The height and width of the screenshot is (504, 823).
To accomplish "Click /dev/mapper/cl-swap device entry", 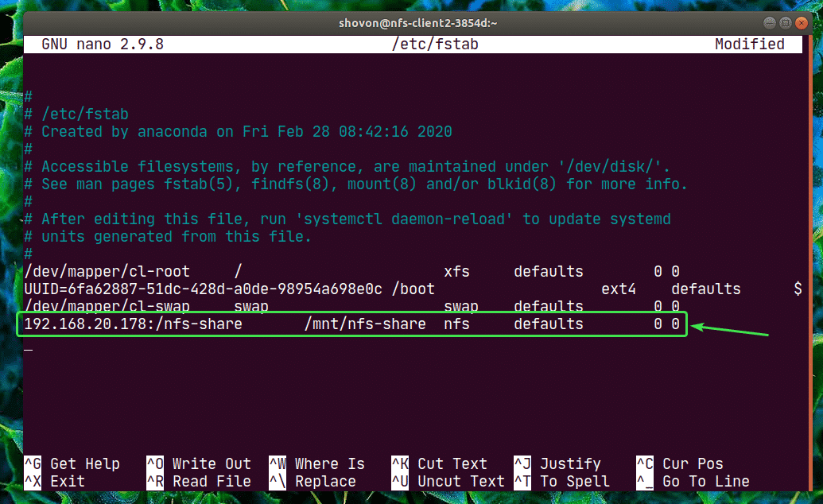I will [x=107, y=306].
